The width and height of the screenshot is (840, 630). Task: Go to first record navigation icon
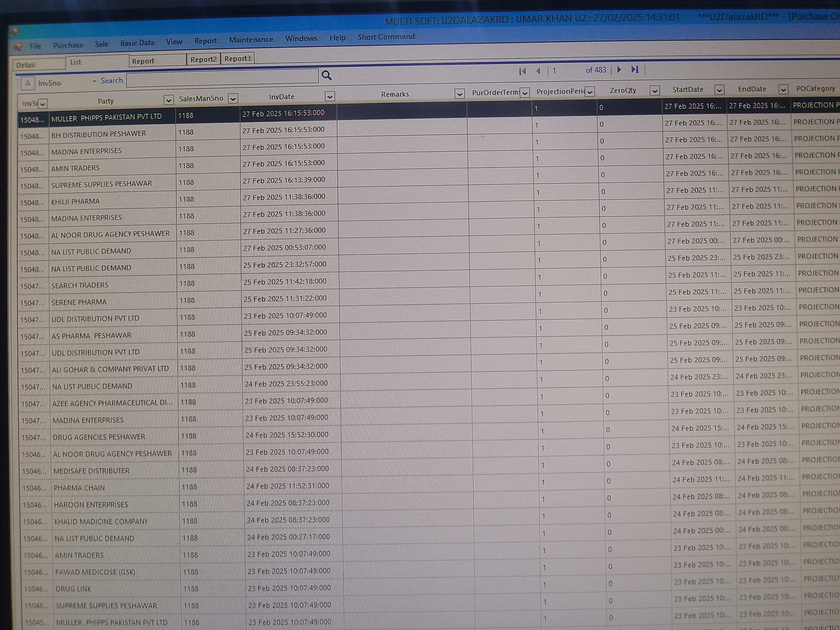coord(522,71)
